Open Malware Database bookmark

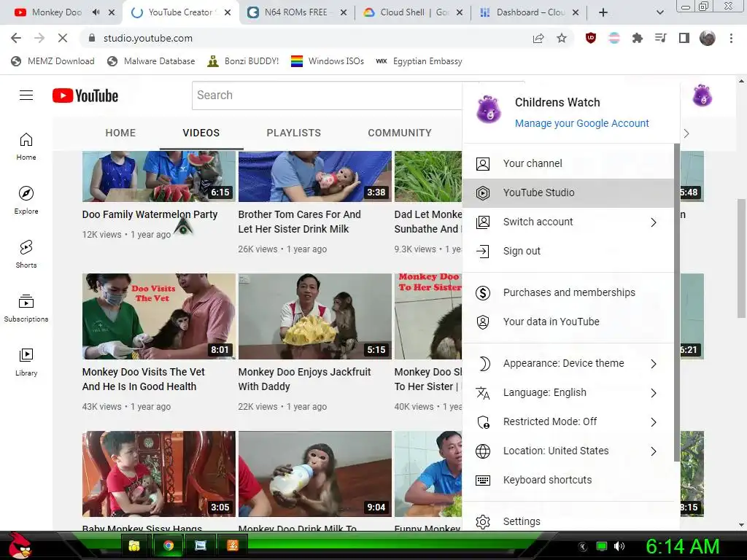click(151, 61)
